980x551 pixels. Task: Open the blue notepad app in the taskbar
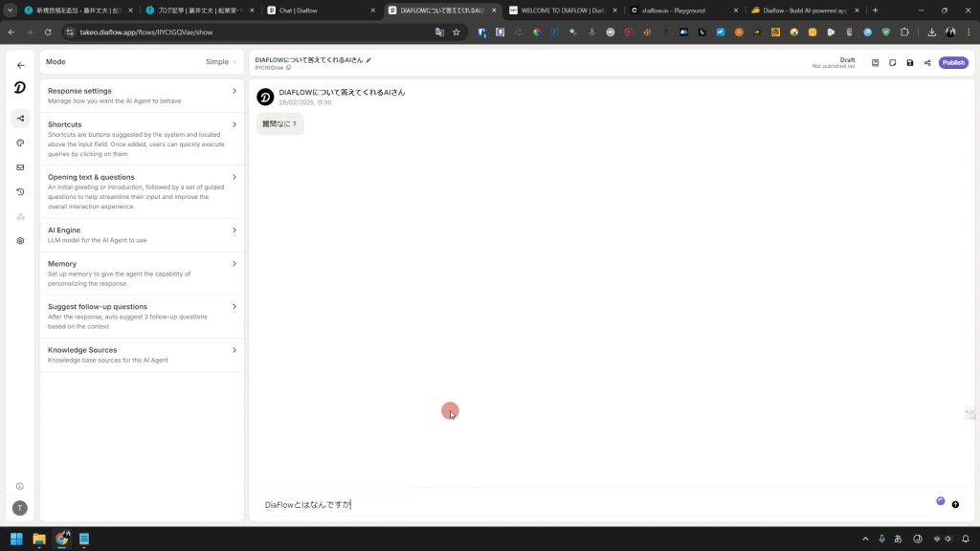(x=84, y=539)
